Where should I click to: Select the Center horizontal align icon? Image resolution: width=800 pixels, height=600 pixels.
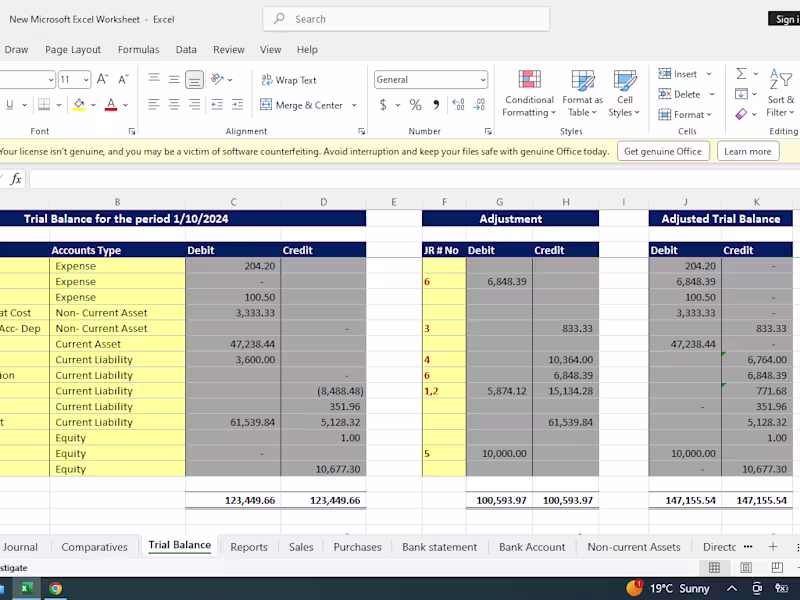tap(174, 105)
